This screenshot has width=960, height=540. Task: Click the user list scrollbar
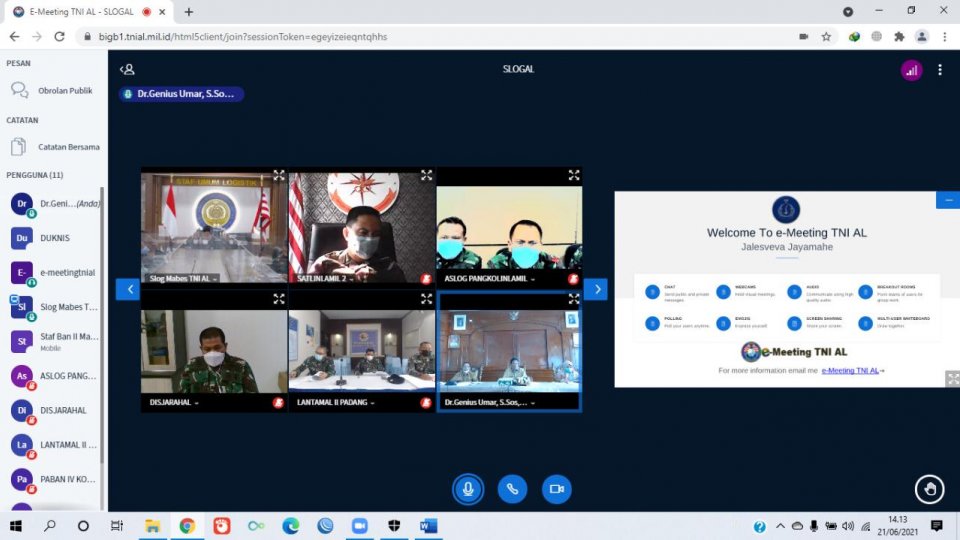pos(102,324)
